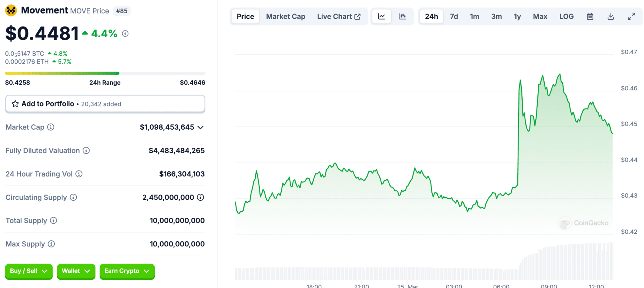Click the 24h Range progress bar
Viewport: 644px width, 288px height.
pos(105,73)
